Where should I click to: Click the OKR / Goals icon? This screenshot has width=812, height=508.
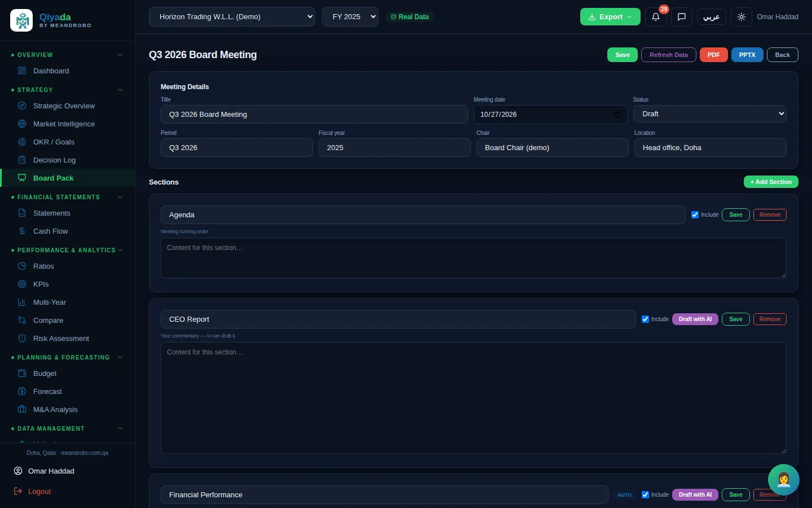tap(22, 142)
